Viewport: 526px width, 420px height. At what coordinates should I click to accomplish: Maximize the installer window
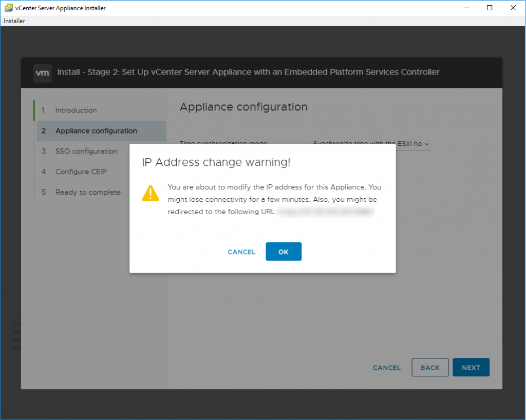click(490, 8)
